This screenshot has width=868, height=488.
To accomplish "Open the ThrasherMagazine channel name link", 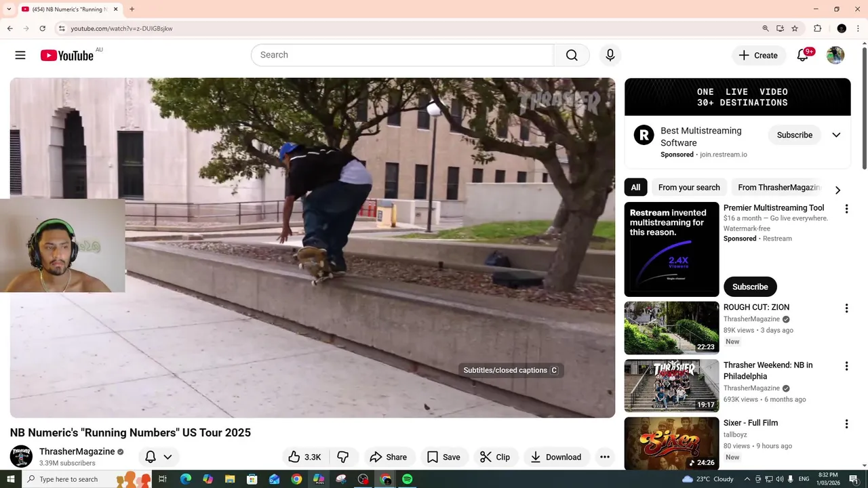I will 77,451.
